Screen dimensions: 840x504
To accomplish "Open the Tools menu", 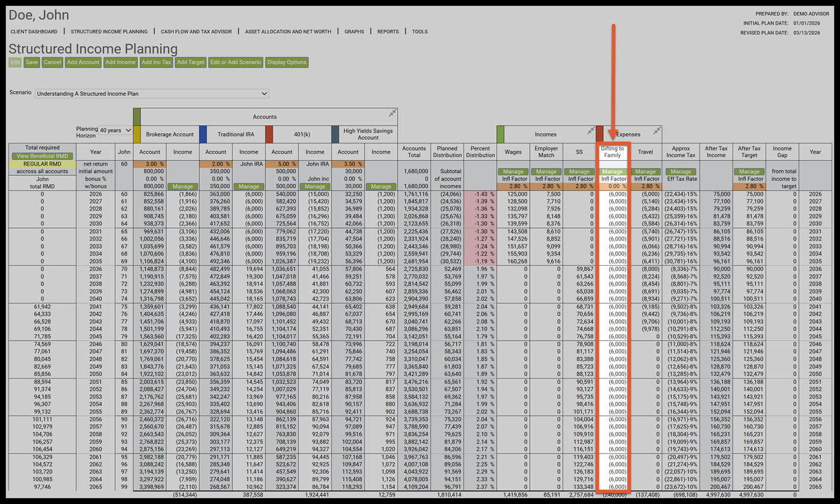I will coord(420,31).
